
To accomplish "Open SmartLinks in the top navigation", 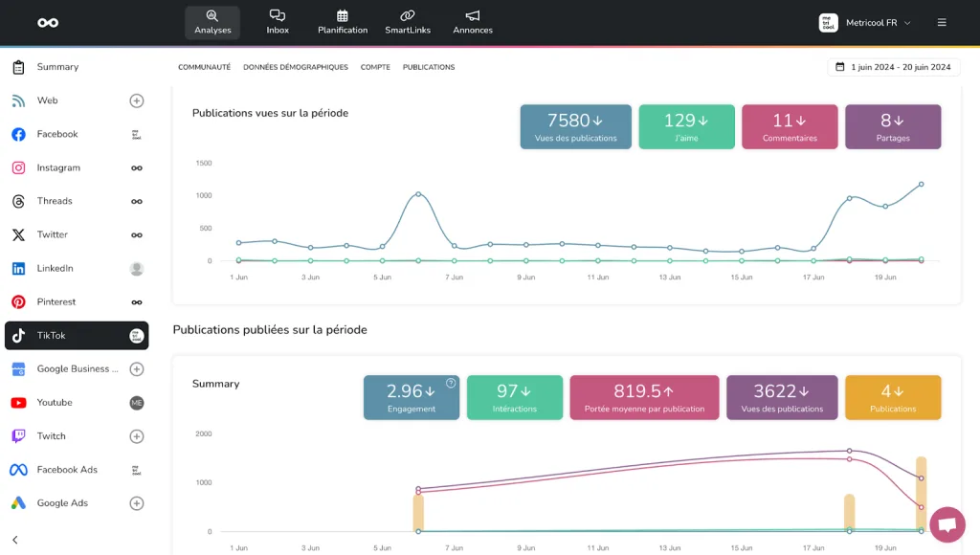I will [x=408, y=16].
